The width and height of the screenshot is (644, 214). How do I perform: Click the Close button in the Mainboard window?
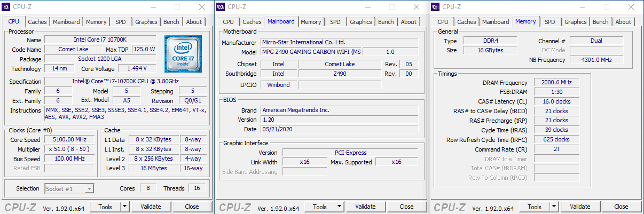pos(406,207)
